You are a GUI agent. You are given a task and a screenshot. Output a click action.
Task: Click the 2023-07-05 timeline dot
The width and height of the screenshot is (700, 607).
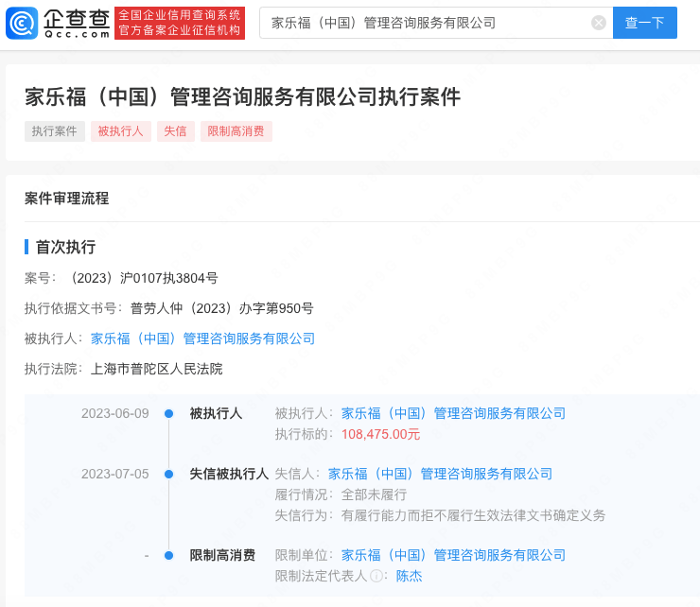click(168, 474)
